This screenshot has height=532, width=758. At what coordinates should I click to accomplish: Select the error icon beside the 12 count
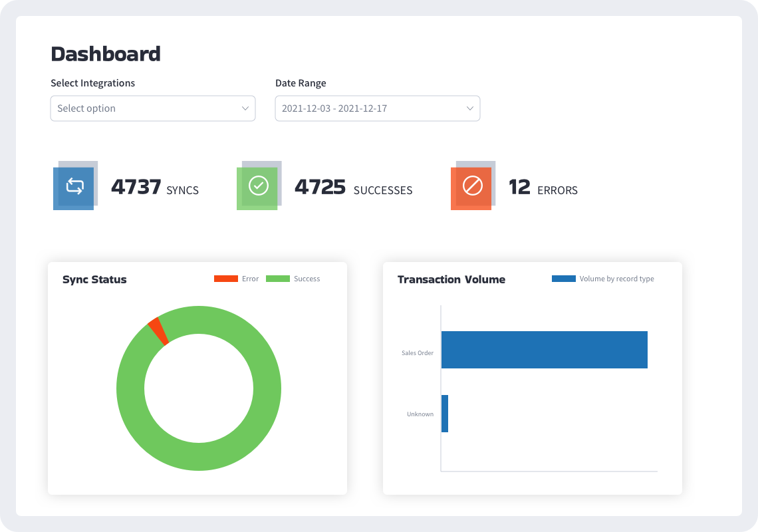tap(471, 187)
